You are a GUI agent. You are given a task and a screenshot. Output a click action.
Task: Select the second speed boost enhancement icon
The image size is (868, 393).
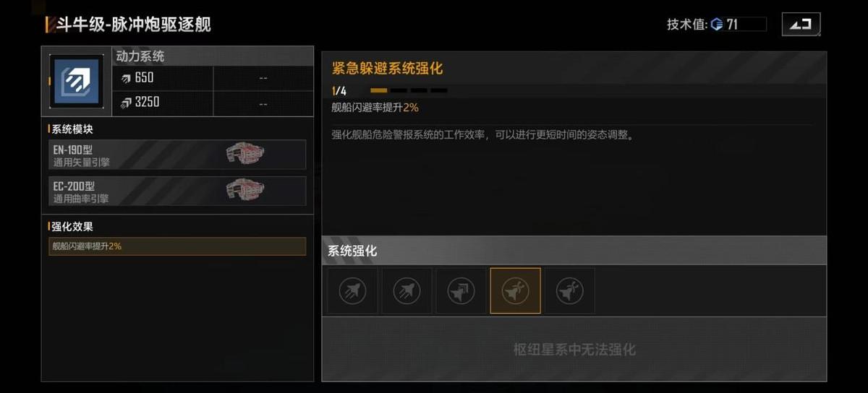coord(407,291)
